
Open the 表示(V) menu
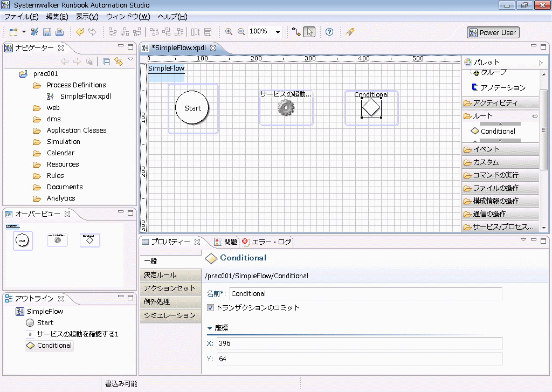click(x=87, y=17)
